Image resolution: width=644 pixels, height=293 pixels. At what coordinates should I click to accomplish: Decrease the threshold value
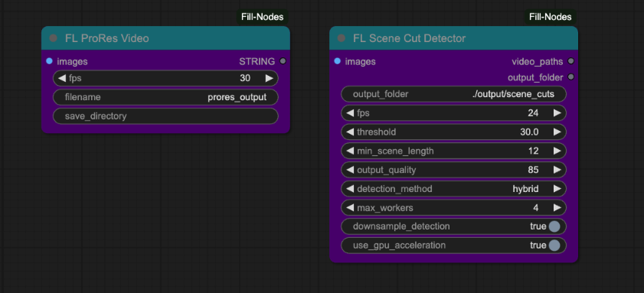coord(350,132)
